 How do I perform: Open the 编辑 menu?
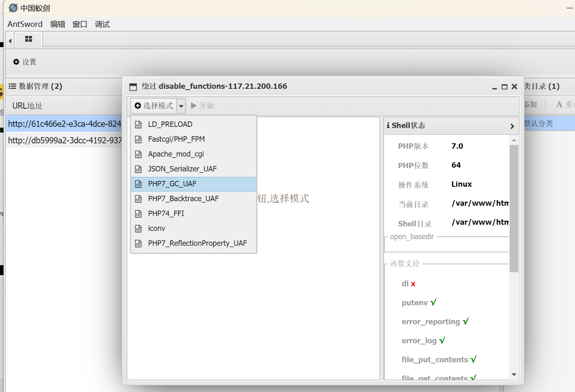click(x=57, y=24)
